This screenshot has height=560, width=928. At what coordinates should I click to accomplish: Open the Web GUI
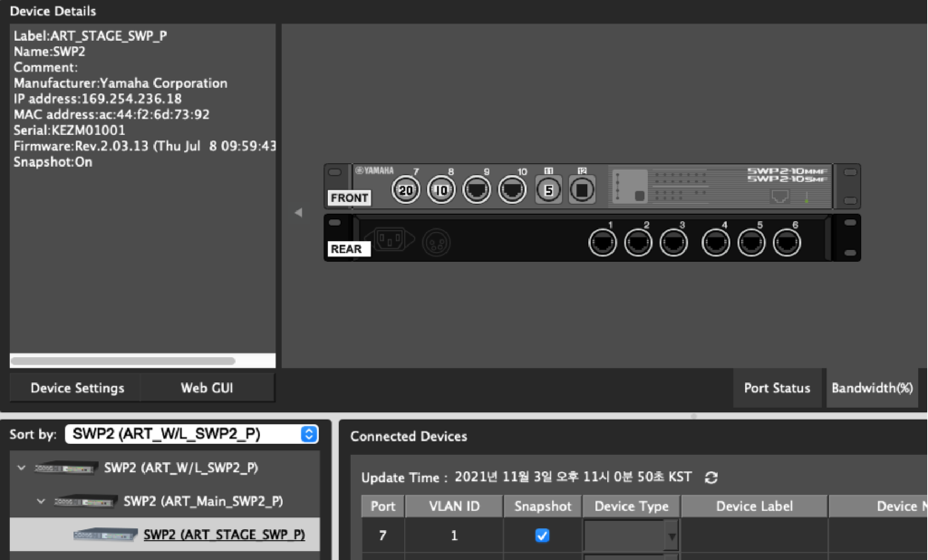pos(208,388)
